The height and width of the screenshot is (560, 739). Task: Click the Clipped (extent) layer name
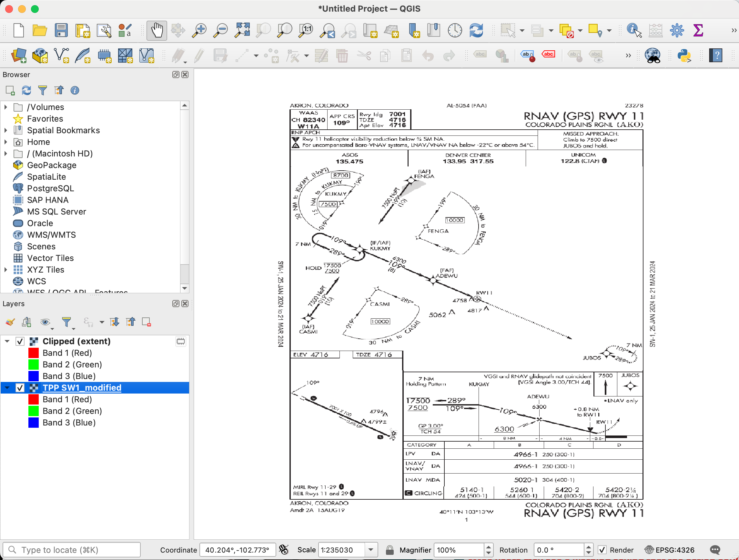click(x=76, y=341)
